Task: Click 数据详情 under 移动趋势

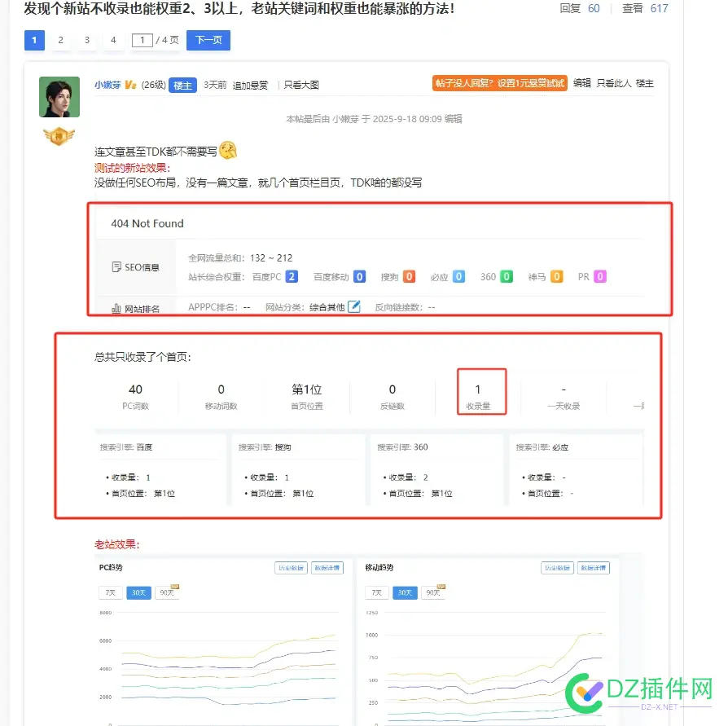Action: [x=594, y=567]
